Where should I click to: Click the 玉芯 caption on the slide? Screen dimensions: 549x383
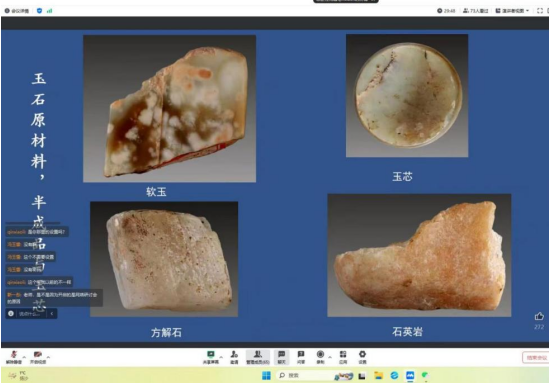(x=402, y=176)
